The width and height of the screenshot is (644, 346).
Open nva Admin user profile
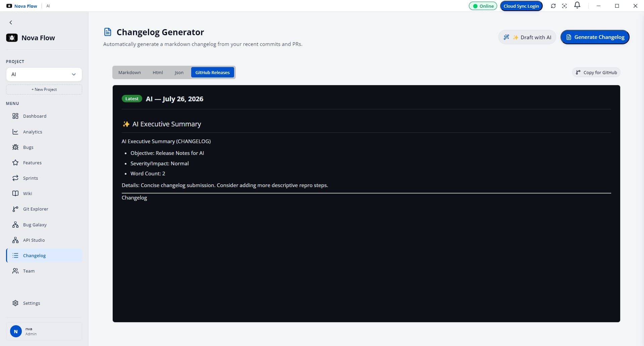click(x=44, y=331)
